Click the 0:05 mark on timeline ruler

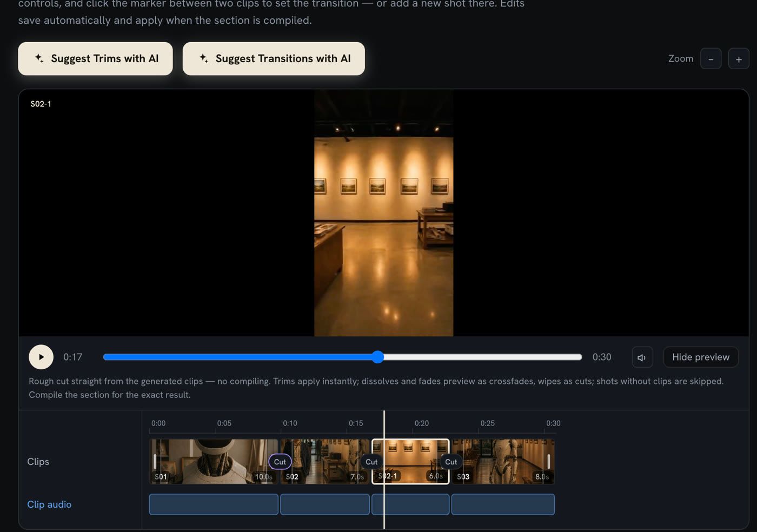click(224, 423)
